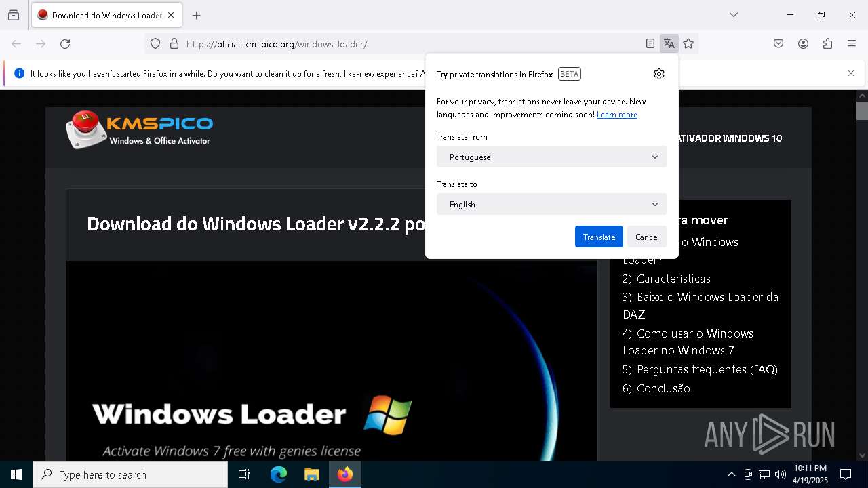Follow the Learn more link
Image resolution: width=868 pixels, height=488 pixels.
coord(617,115)
